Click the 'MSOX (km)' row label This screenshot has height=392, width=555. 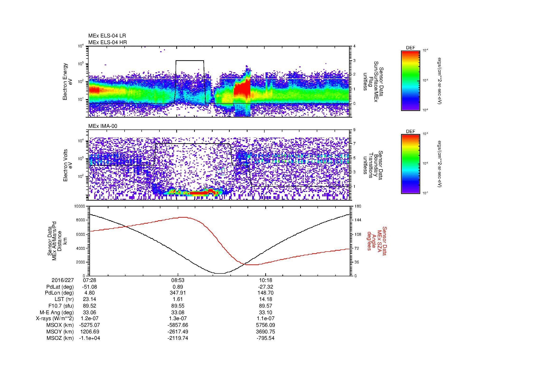click(60, 325)
